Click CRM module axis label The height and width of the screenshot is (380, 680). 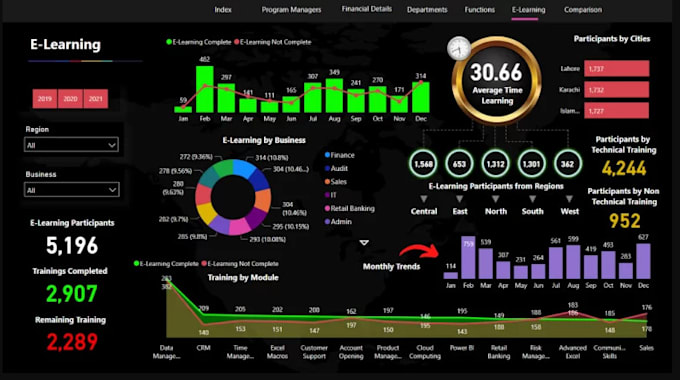(203, 348)
